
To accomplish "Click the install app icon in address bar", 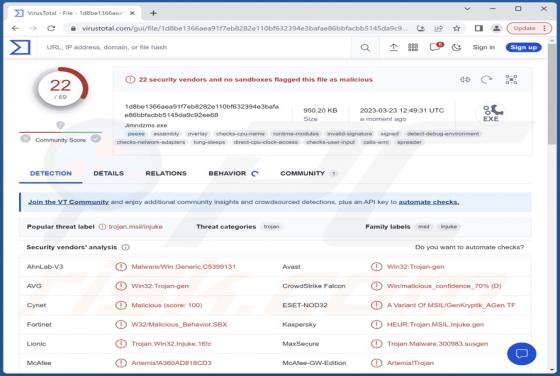I will click(421, 28).
